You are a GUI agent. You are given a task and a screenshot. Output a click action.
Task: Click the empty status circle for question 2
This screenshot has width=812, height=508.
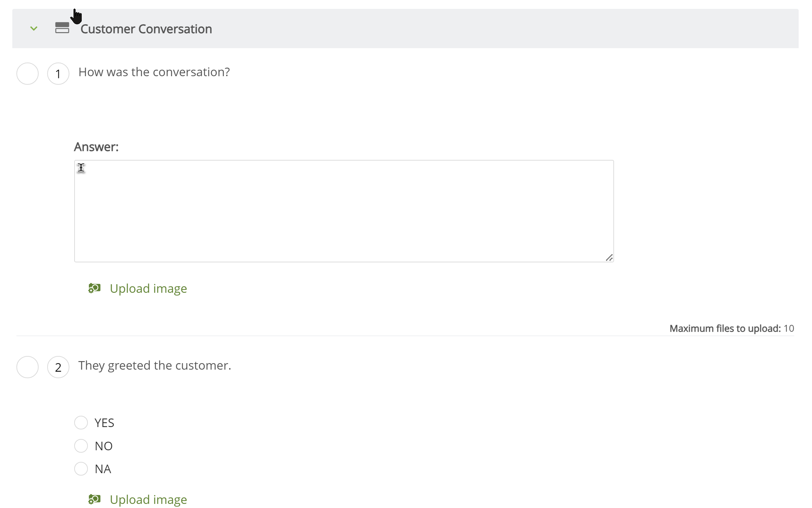tap(27, 367)
